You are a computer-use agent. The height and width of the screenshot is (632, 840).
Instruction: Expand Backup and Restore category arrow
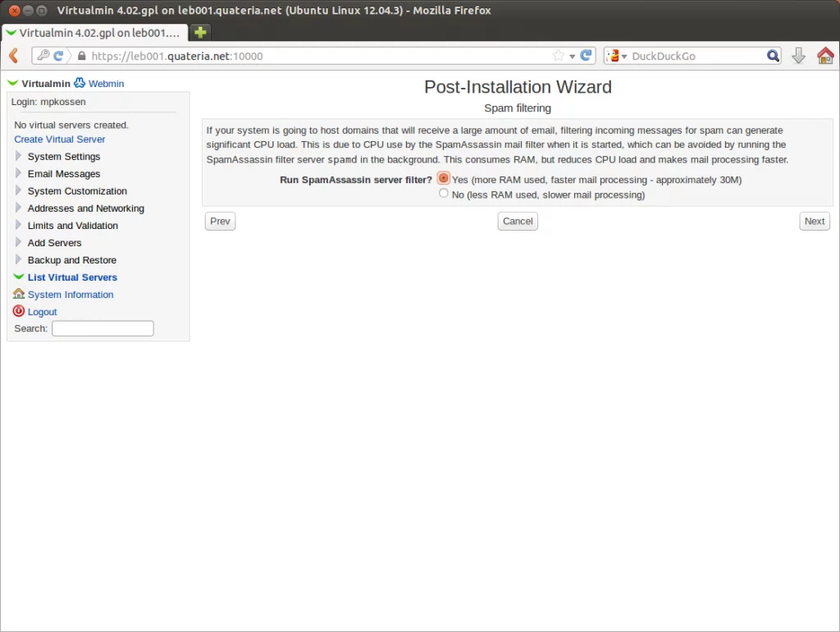[x=18, y=259]
